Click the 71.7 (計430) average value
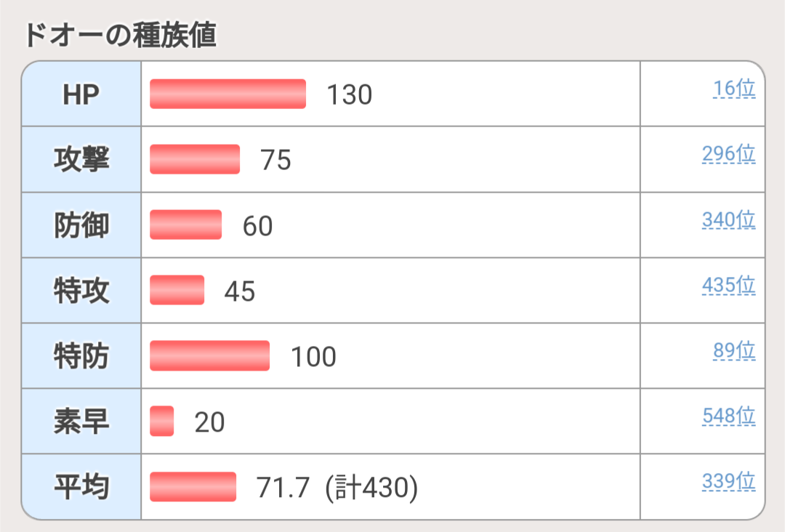Viewport: 785px width, 532px height. click(x=337, y=488)
